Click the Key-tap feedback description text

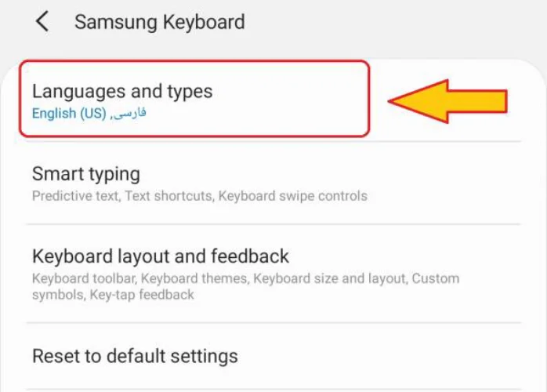click(x=145, y=295)
